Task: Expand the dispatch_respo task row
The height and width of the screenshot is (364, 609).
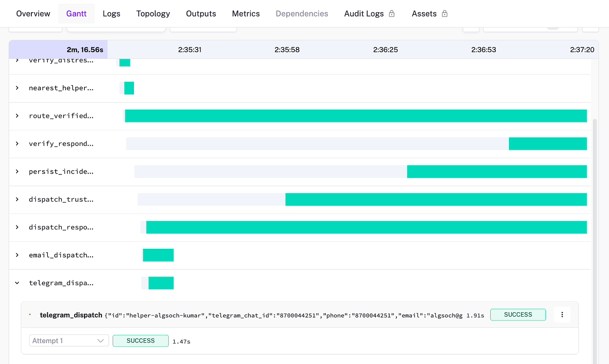Action: (x=17, y=227)
